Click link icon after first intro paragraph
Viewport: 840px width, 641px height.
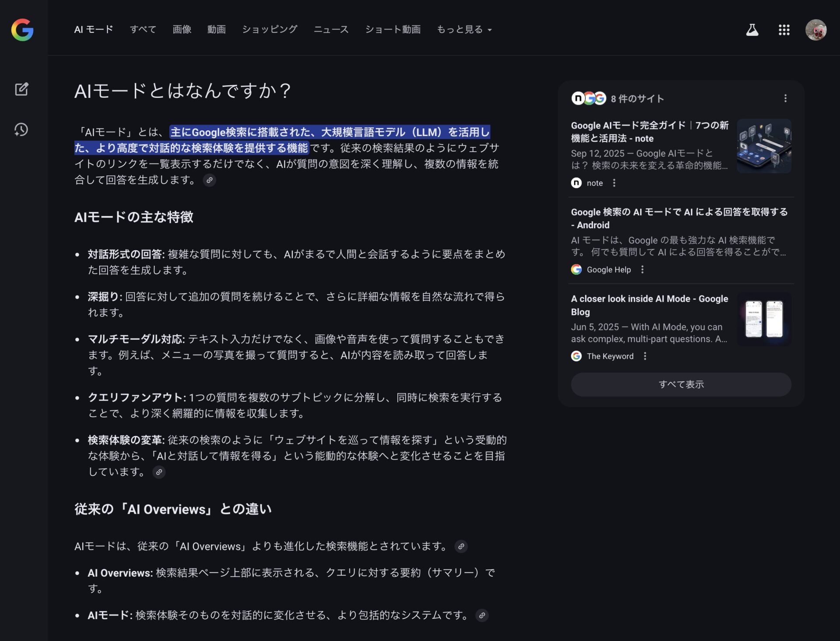(210, 180)
